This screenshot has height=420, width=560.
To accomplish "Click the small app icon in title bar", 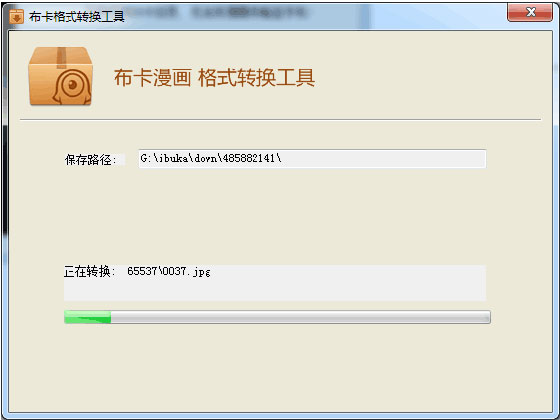I will coord(16,16).
